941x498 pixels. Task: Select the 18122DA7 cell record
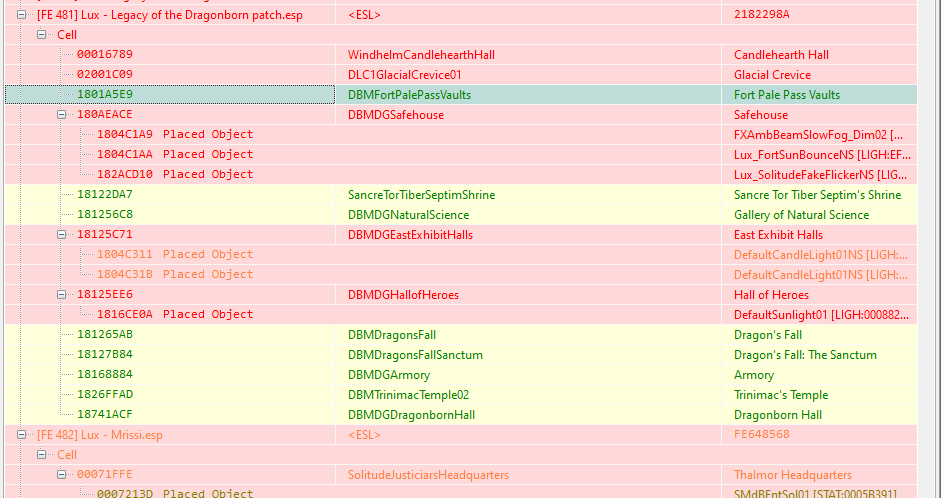[x=104, y=194]
